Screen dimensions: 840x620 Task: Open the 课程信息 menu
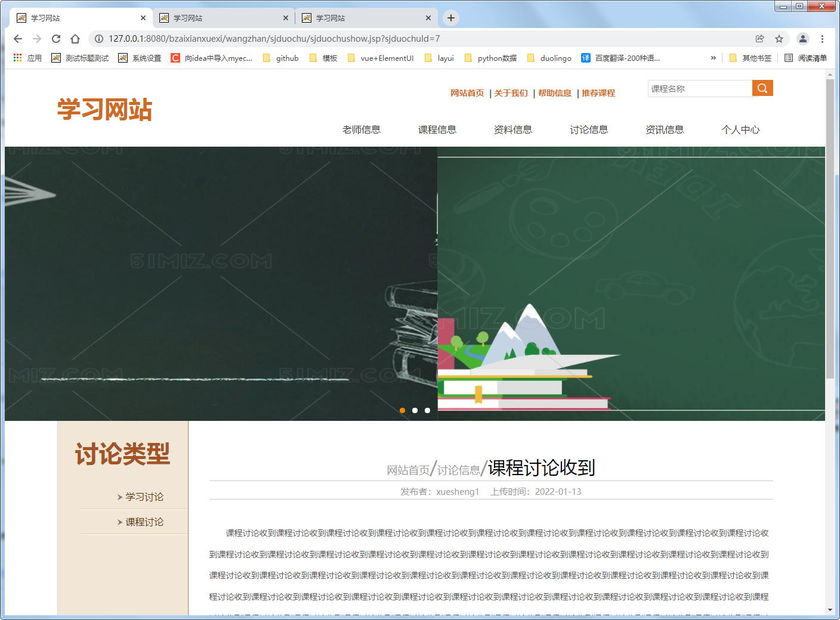click(437, 129)
